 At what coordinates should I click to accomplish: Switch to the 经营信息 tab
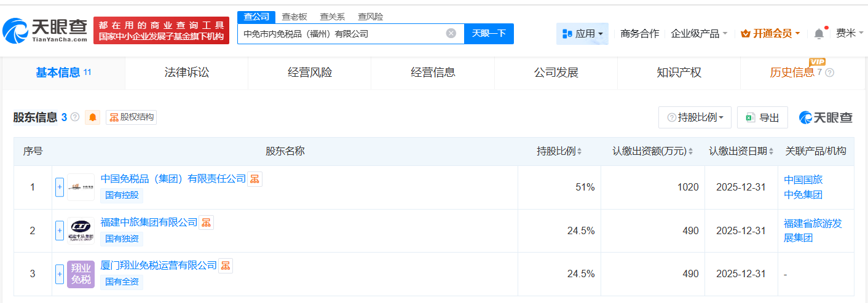pyautogui.click(x=433, y=73)
